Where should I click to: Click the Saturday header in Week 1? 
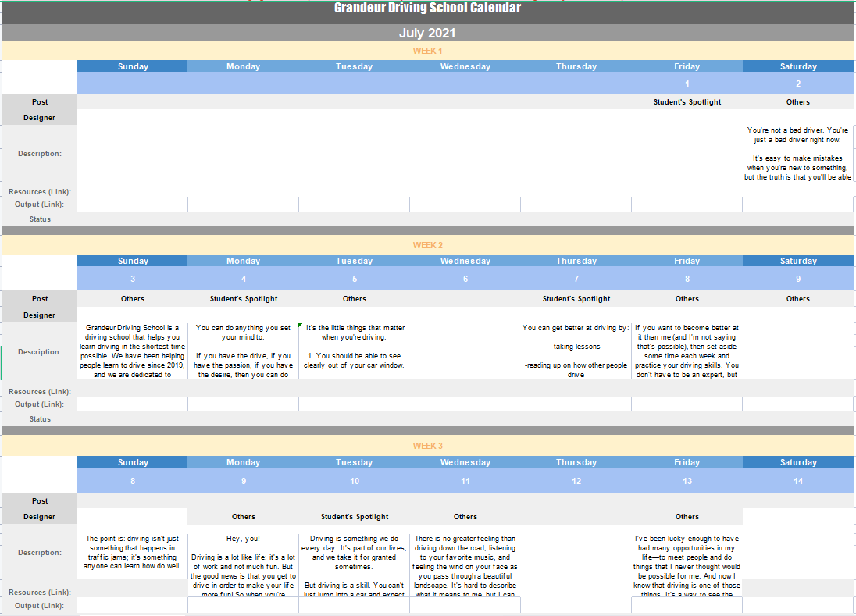[798, 66]
